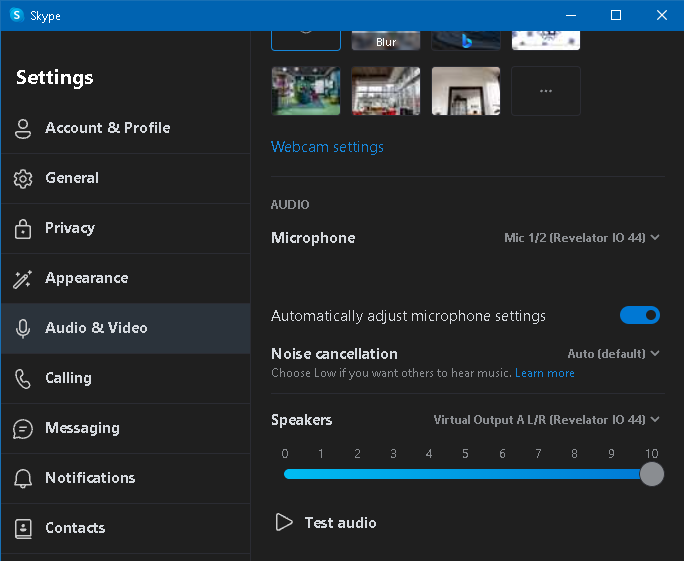The width and height of the screenshot is (684, 561).
Task: Click Learn more about noise cancellation
Action: (x=544, y=373)
